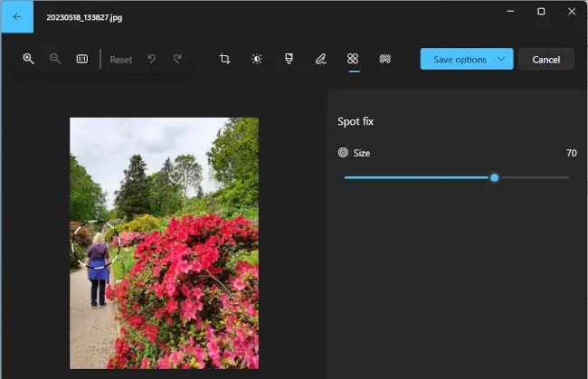Open the Adjustment brightness tool

[x=257, y=59]
